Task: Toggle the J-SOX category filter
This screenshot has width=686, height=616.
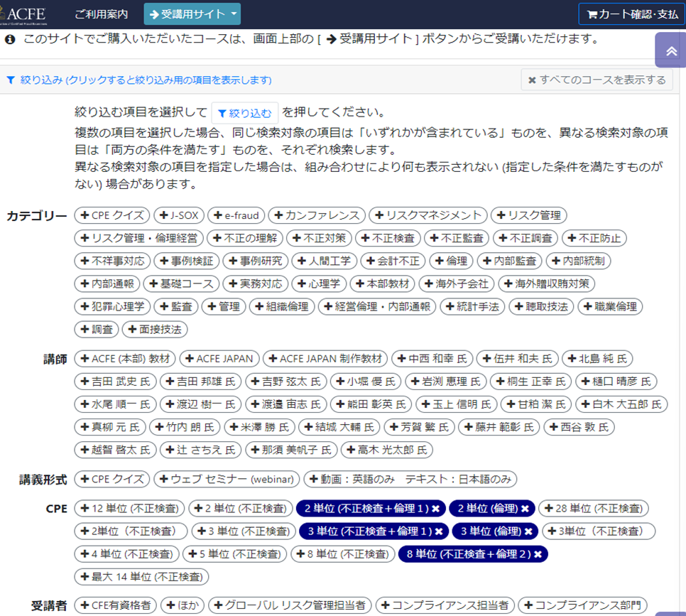Action: coord(179,216)
